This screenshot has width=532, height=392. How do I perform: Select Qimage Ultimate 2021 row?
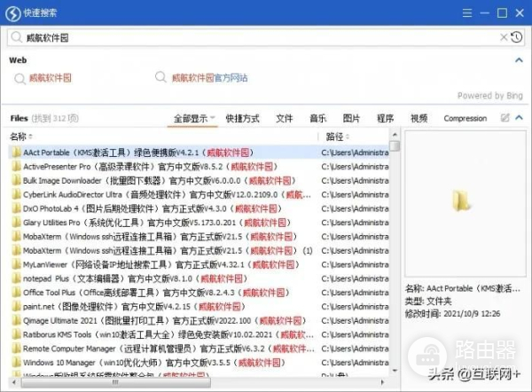pos(199,320)
